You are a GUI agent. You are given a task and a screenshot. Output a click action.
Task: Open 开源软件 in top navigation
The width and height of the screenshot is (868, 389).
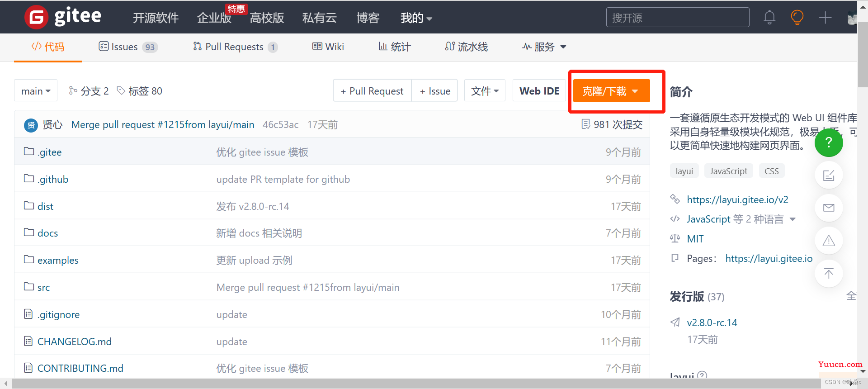coord(156,18)
